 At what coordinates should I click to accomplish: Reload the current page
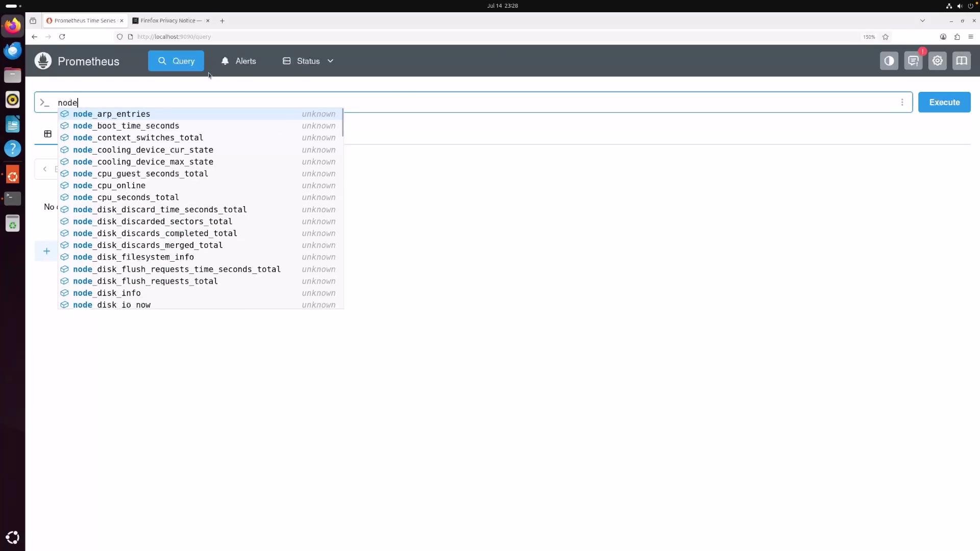(62, 37)
